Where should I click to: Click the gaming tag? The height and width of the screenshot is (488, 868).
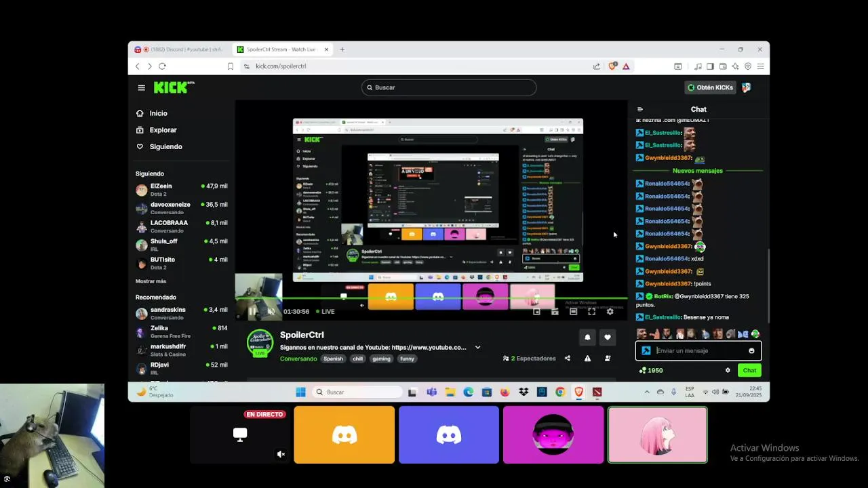381,359
